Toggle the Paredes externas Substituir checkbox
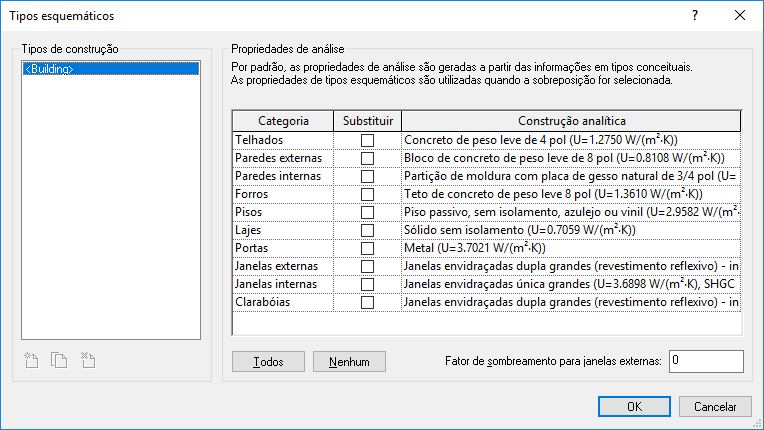Image resolution: width=764 pixels, height=430 pixels. [x=367, y=158]
